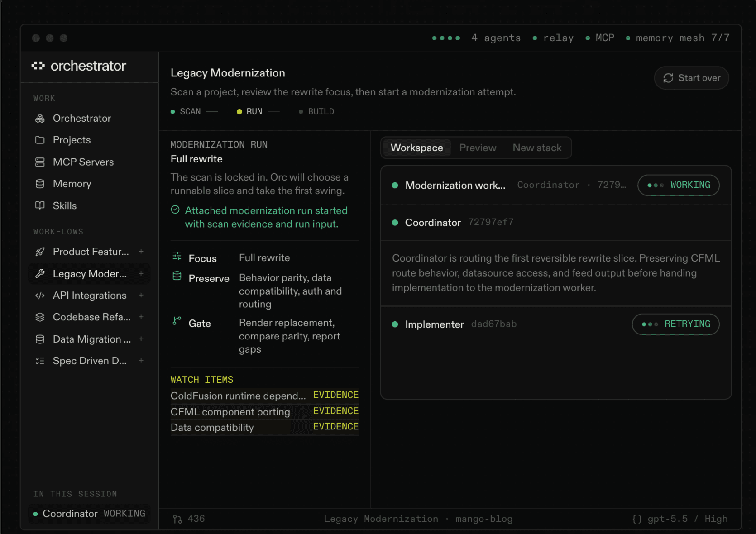
Task: Switch to the Preview tab
Action: [x=478, y=148]
